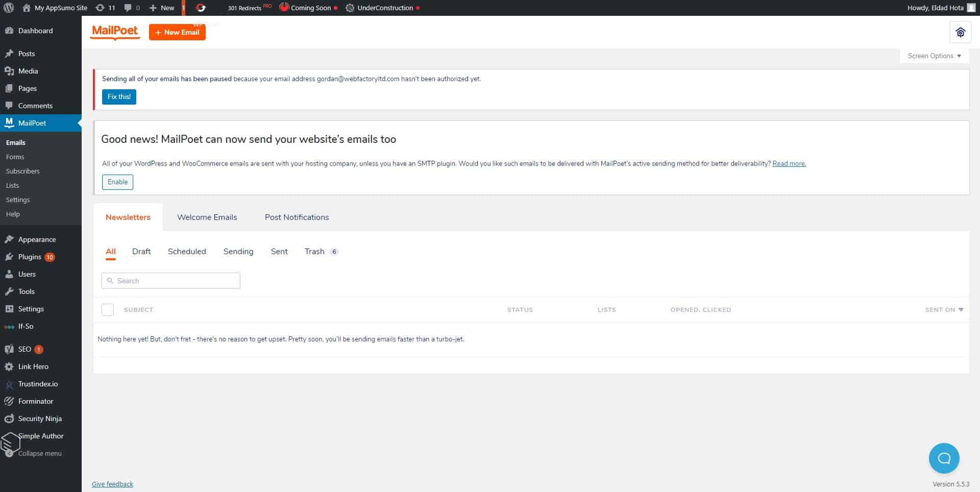The width and height of the screenshot is (980, 492).
Task: Open the blue help chat bubble
Action: pyautogui.click(x=944, y=458)
